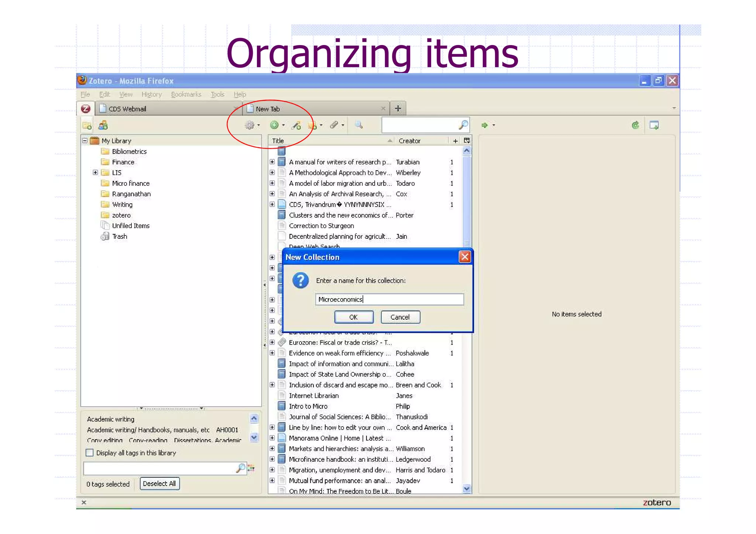
Task: Select the Ranganathan collection
Action: (131, 194)
